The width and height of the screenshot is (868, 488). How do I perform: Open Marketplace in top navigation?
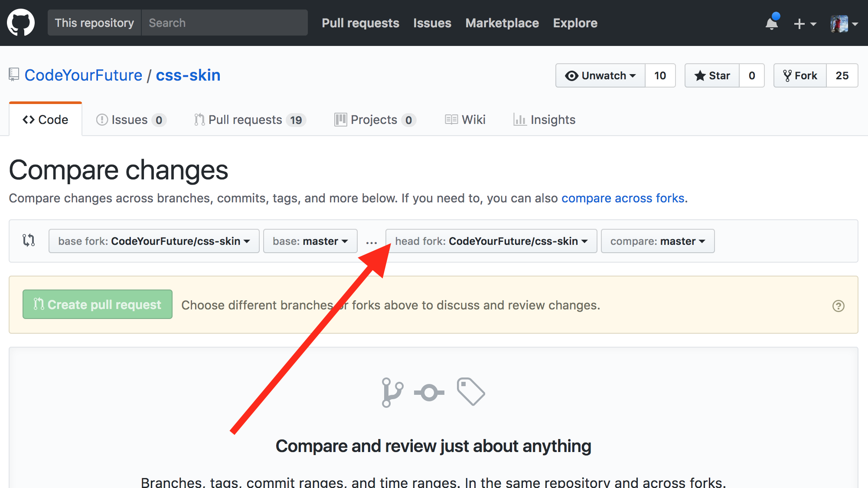click(502, 23)
